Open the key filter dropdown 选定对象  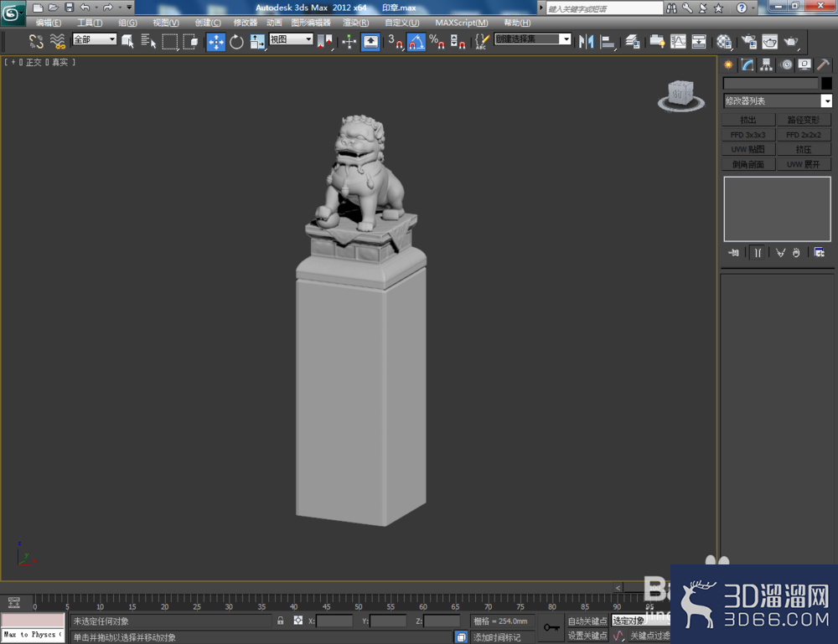pos(641,621)
